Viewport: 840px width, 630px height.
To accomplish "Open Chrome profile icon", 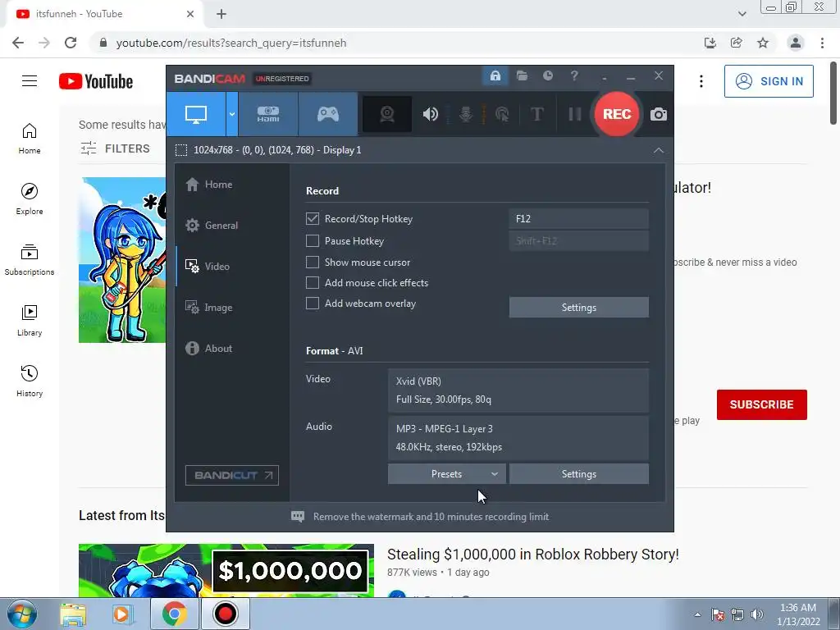I will pyautogui.click(x=796, y=43).
